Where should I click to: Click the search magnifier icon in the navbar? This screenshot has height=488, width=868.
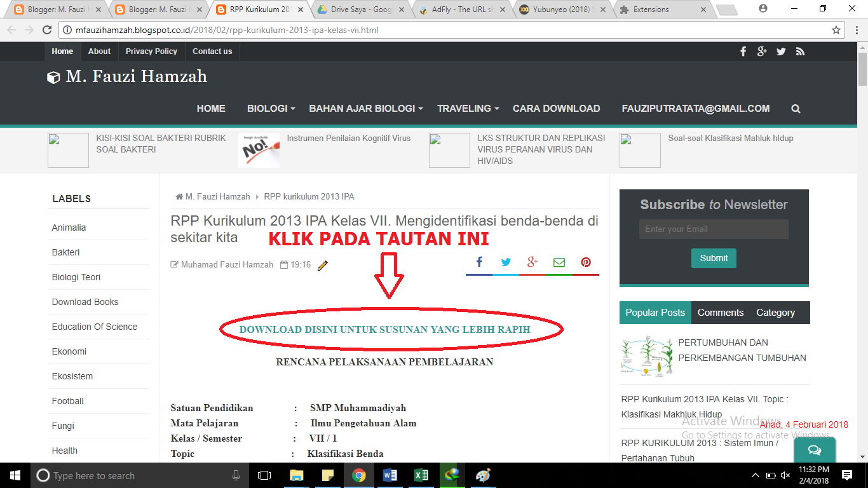796,109
